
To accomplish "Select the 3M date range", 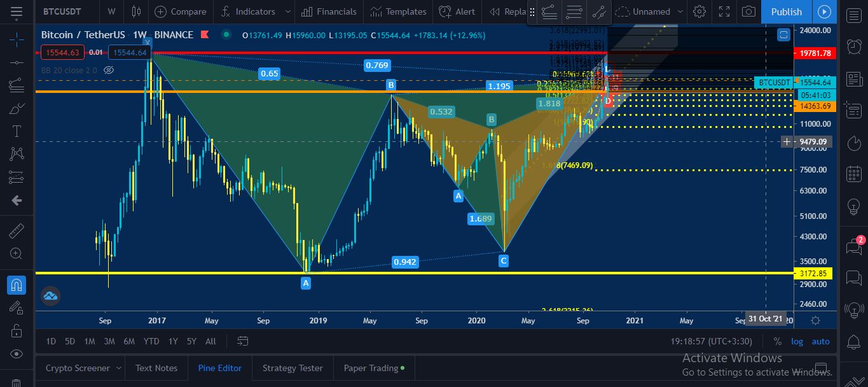I will [x=109, y=341].
